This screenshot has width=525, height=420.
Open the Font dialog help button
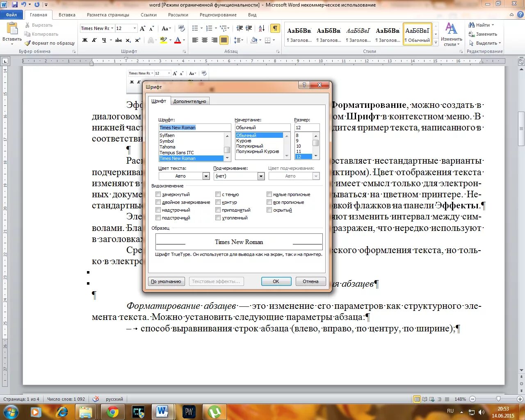coord(304,85)
